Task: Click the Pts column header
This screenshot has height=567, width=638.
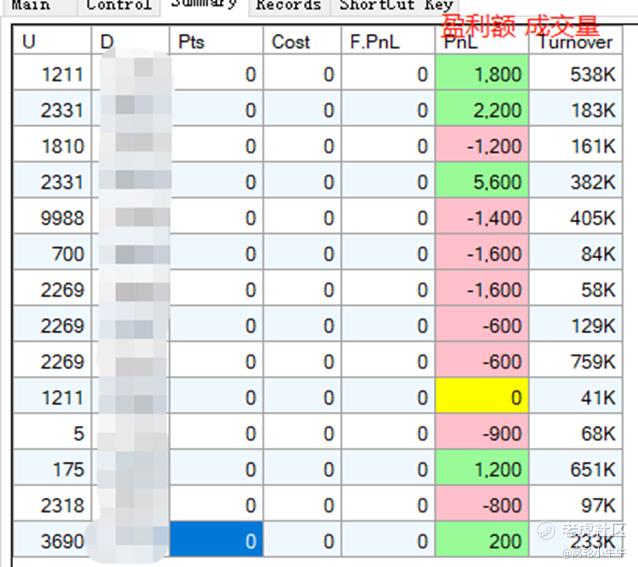Action: point(216,40)
